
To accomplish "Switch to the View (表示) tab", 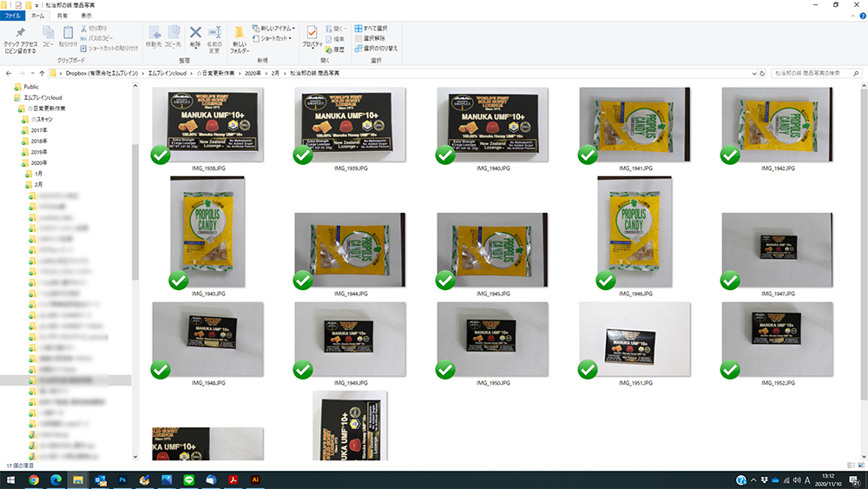I will (x=86, y=16).
